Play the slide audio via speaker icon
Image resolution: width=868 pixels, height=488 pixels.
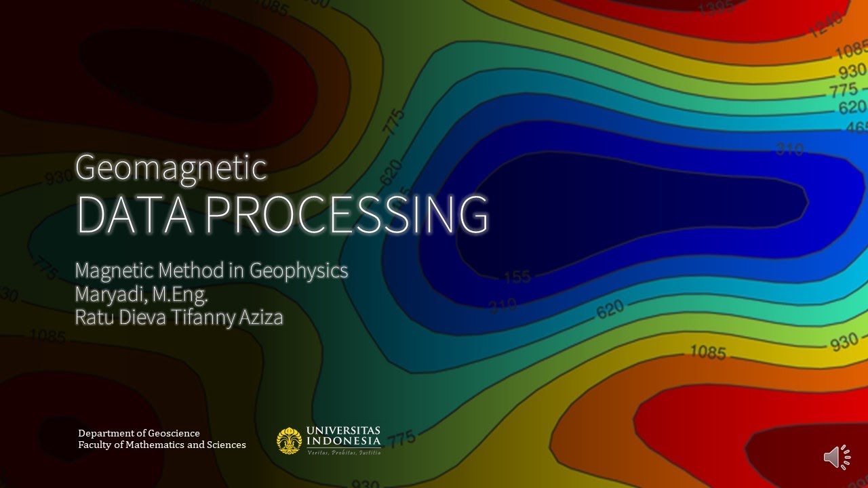click(837, 457)
